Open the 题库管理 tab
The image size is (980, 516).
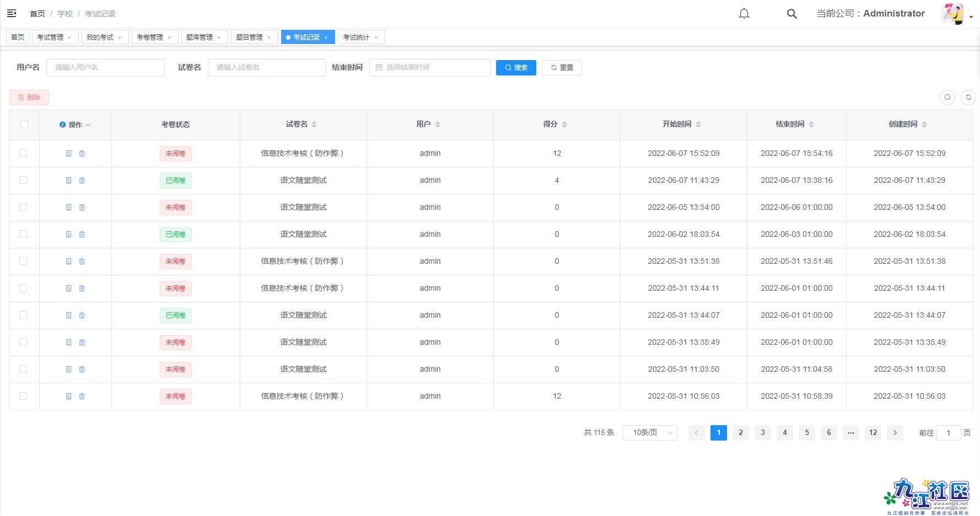pyautogui.click(x=201, y=36)
